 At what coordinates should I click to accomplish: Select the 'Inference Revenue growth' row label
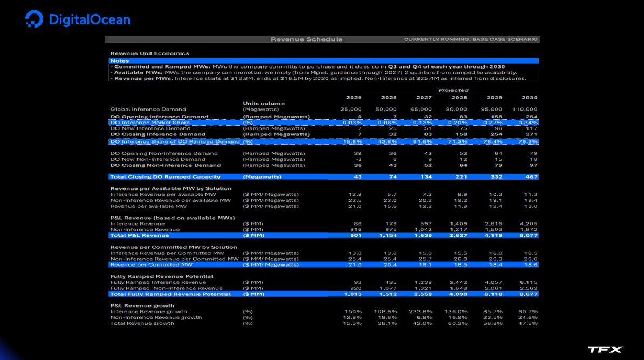point(148,311)
